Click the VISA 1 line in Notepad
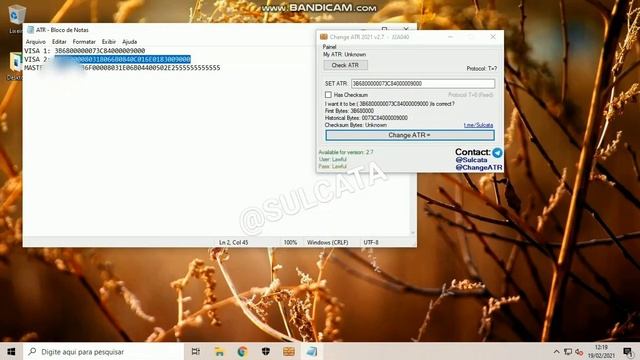This screenshot has width=640, height=360. pyautogui.click(x=84, y=51)
